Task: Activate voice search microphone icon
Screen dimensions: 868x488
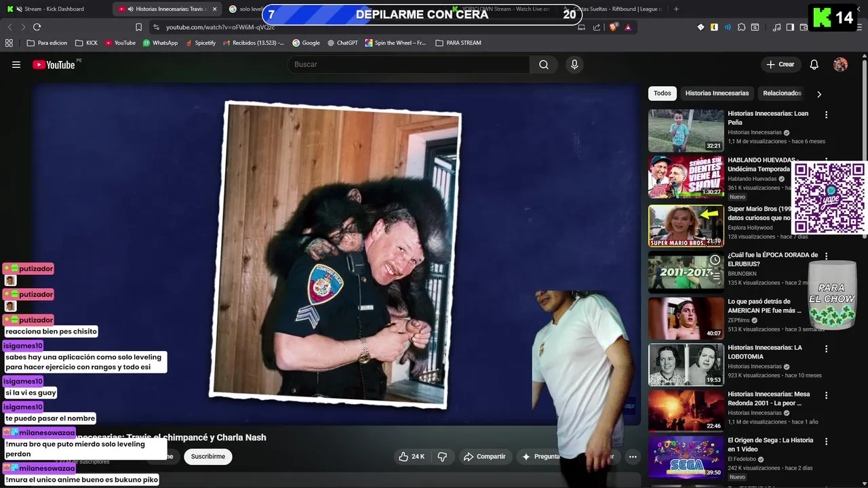Action: tap(574, 64)
